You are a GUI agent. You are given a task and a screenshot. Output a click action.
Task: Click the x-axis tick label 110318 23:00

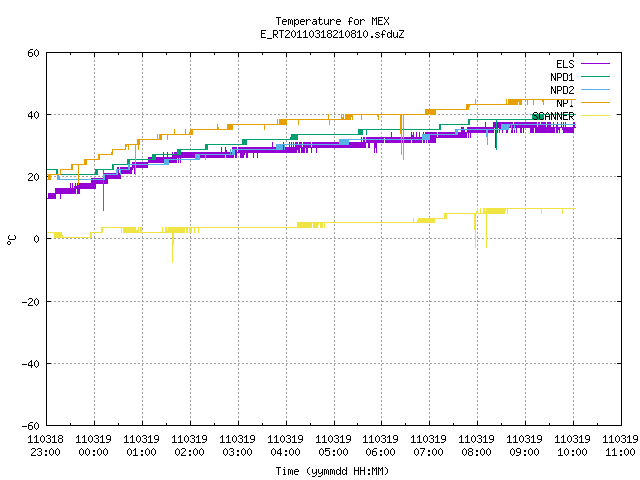point(45,446)
